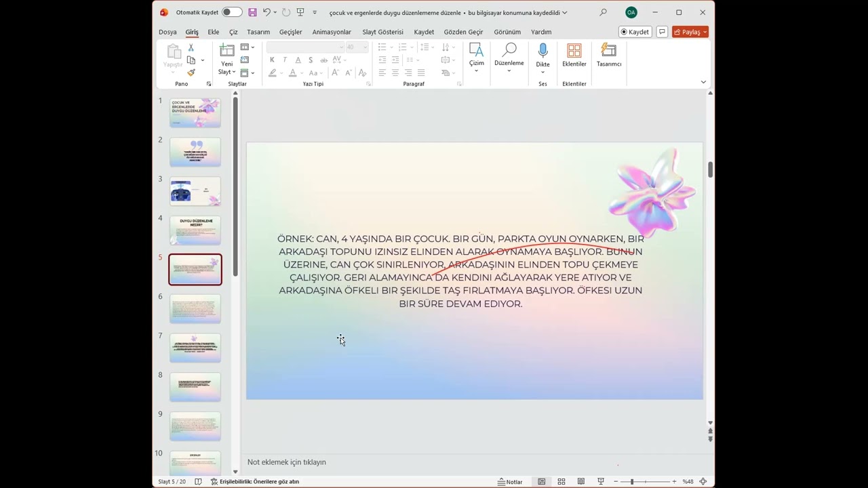Click the zoom slider handle

(631, 481)
